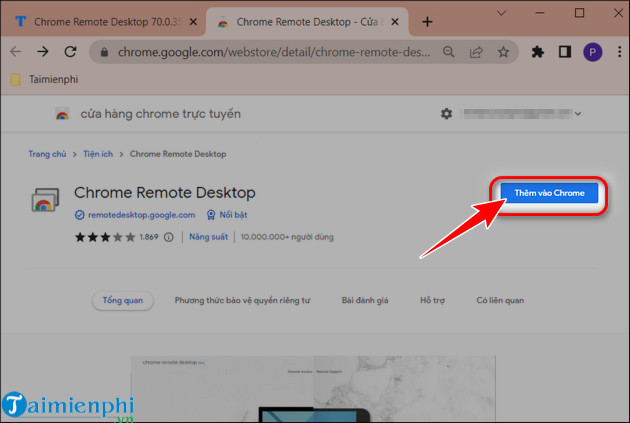The image size is (630, 423).
Task: Click Chrome Remote Desktop breadcrumb text
Action: pyautogui.click(x=178, y=154)
